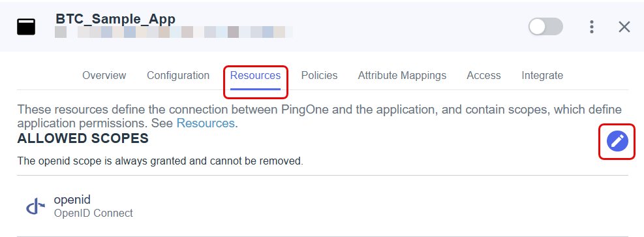The height and width of the screenshot is (237, 644).
Task: Follow the Resources link in the description
Action: click(x=206, y=123)
